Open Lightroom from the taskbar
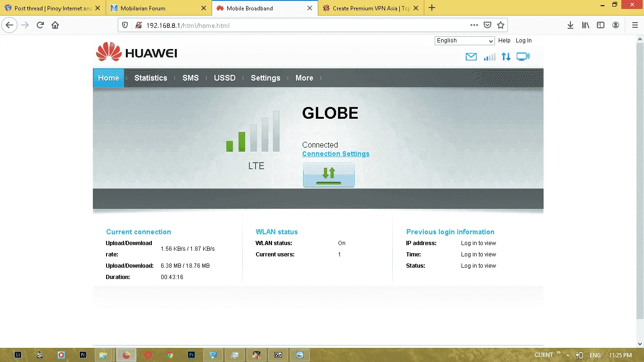644x362 pixels. pos(18,355)
